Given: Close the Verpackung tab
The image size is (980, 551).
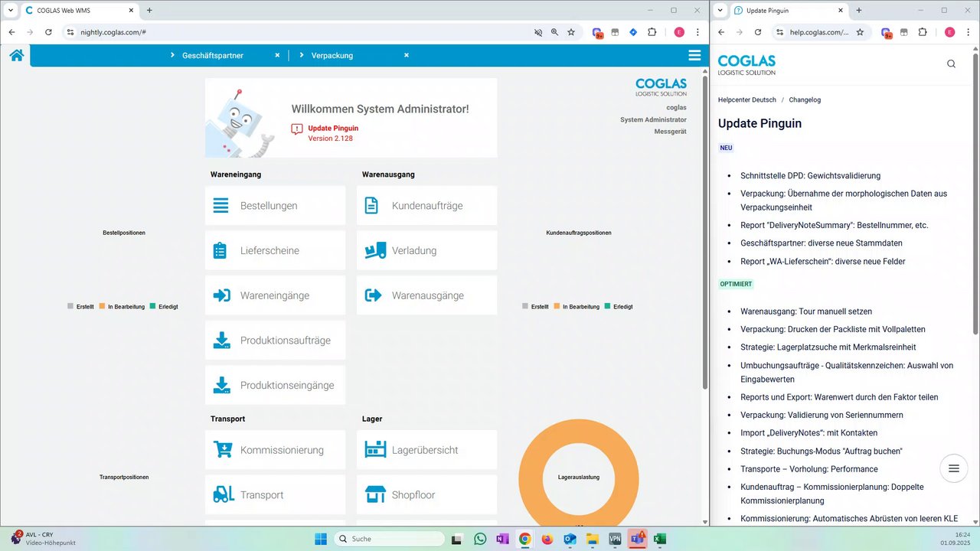Looking at the screenshot, I should (407, 55).
